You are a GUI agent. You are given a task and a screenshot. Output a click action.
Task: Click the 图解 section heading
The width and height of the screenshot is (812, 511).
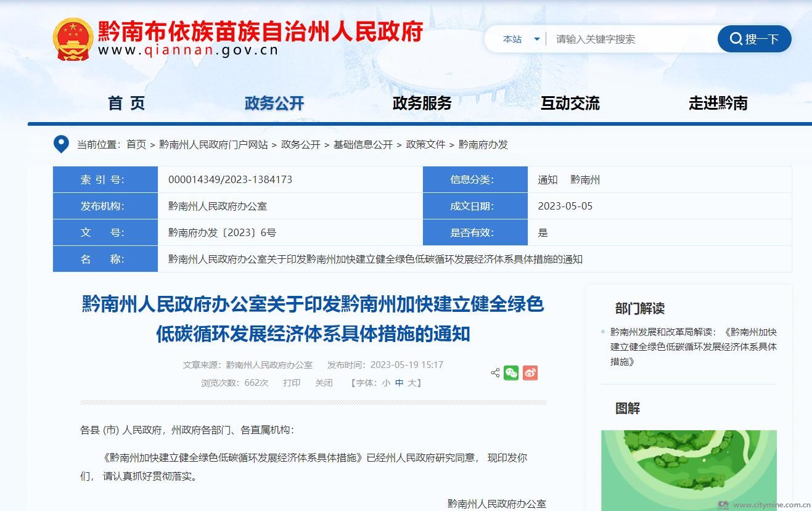click(x=628, y=407)
